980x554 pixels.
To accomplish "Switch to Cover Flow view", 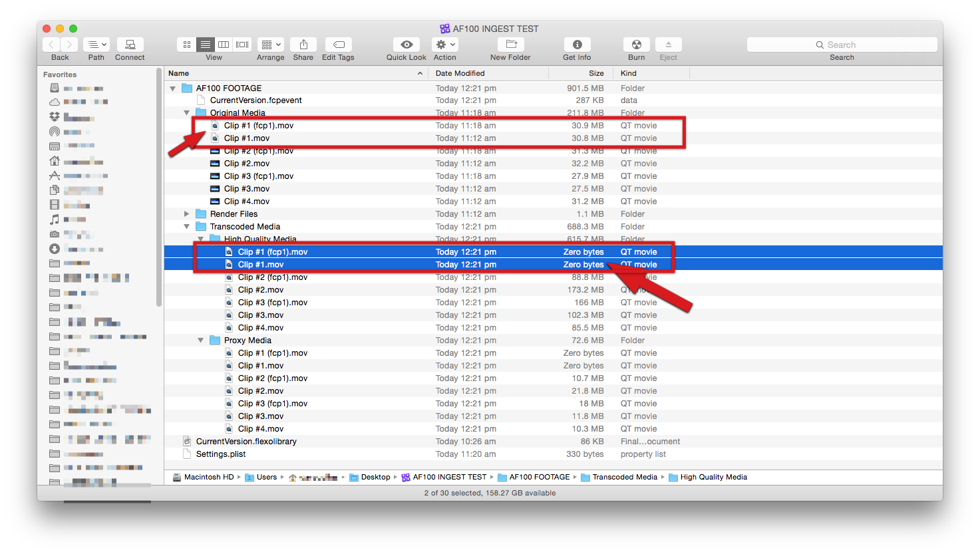I will coord(242,44).
